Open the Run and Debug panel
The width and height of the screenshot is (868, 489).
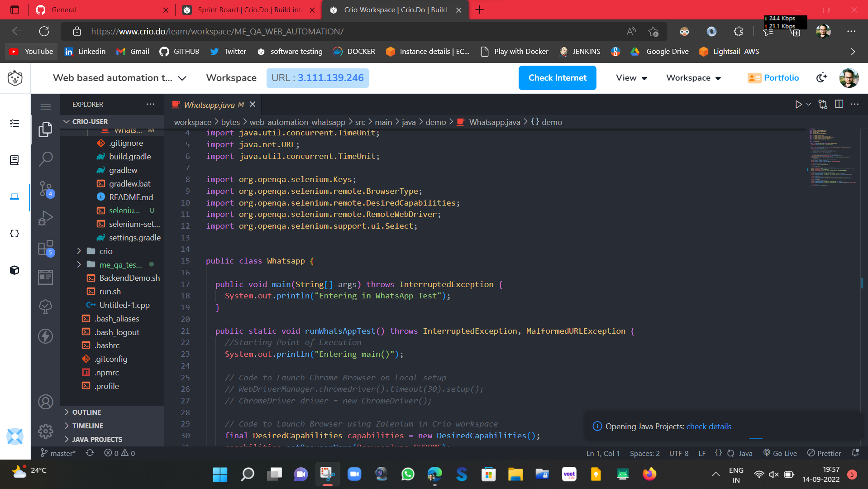[45, 218]
